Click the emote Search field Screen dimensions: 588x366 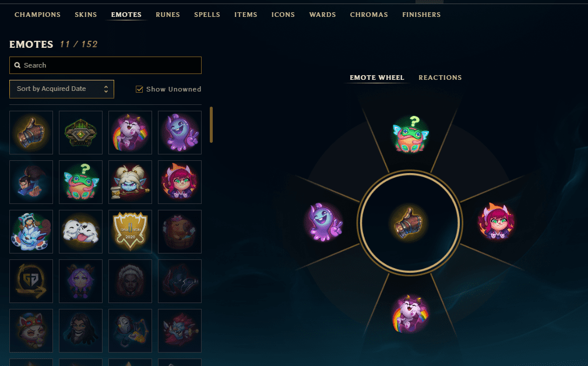click(x=105, y=65)
